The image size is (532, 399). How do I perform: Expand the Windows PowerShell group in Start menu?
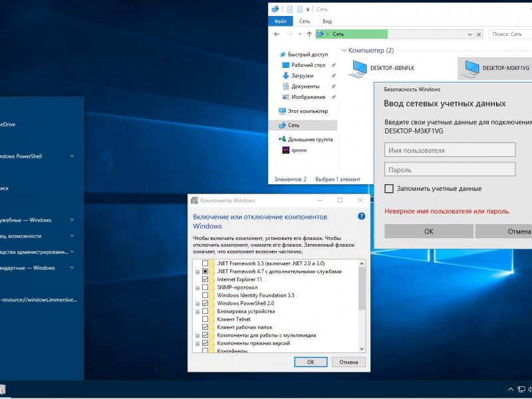pyautogui.click(x=72, y=156)
